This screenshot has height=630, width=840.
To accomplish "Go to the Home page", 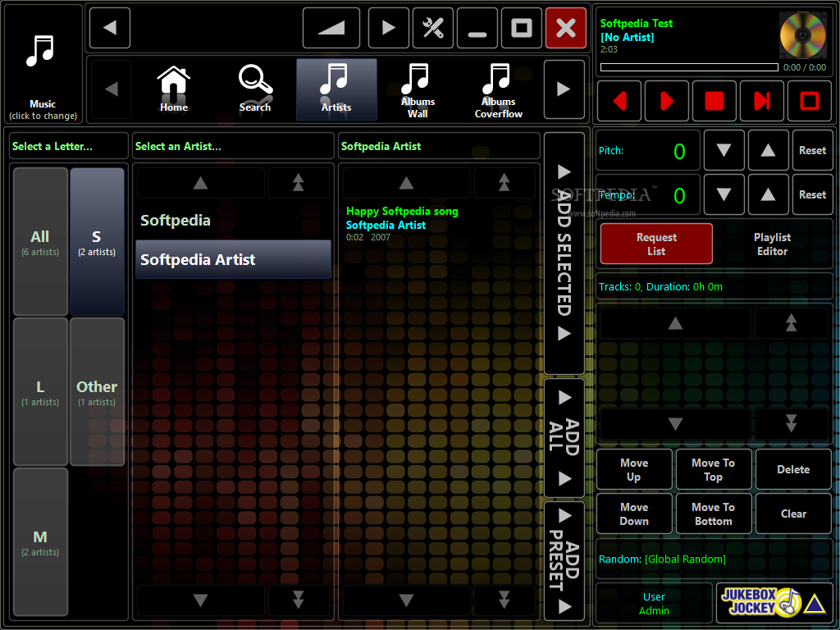I will tap(174, 89).
